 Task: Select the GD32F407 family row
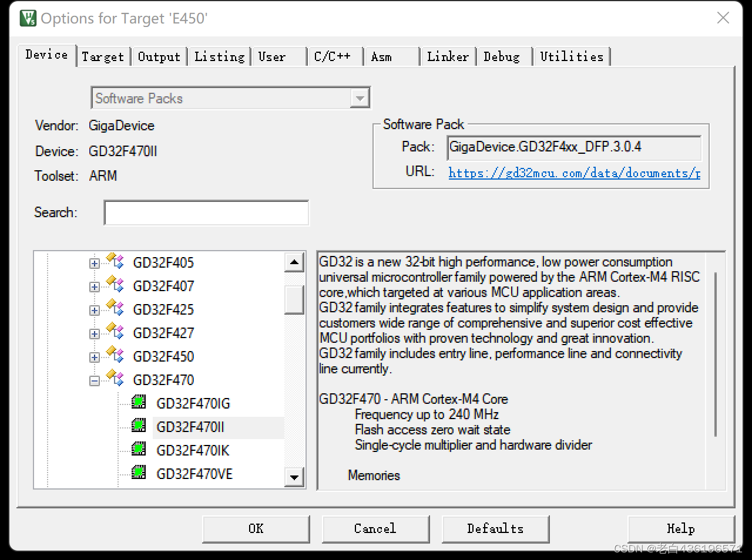tap(163, 286)
